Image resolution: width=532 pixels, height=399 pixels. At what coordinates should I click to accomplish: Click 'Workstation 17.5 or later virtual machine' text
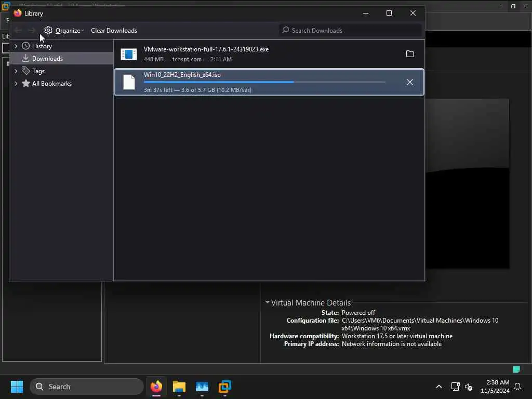coord(397,336)
